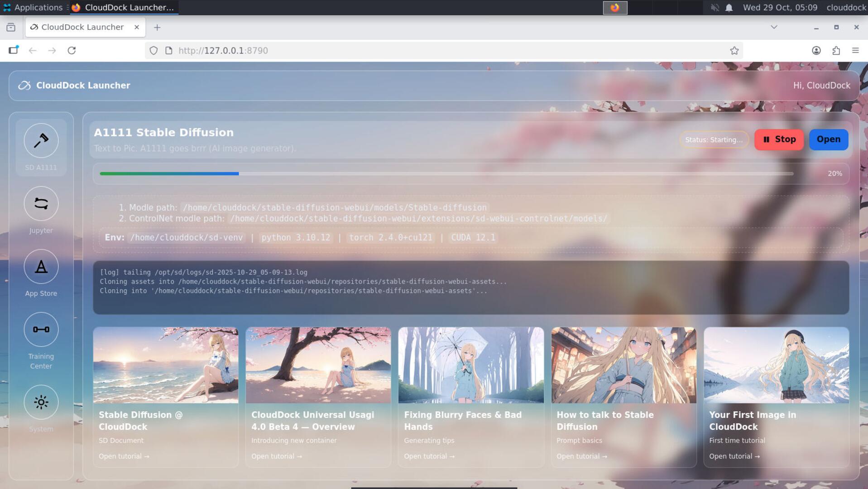This screenshot has width=868, height=489.
Task: Click the Your First Image thumbnail
Action: [x=776, y=365]
